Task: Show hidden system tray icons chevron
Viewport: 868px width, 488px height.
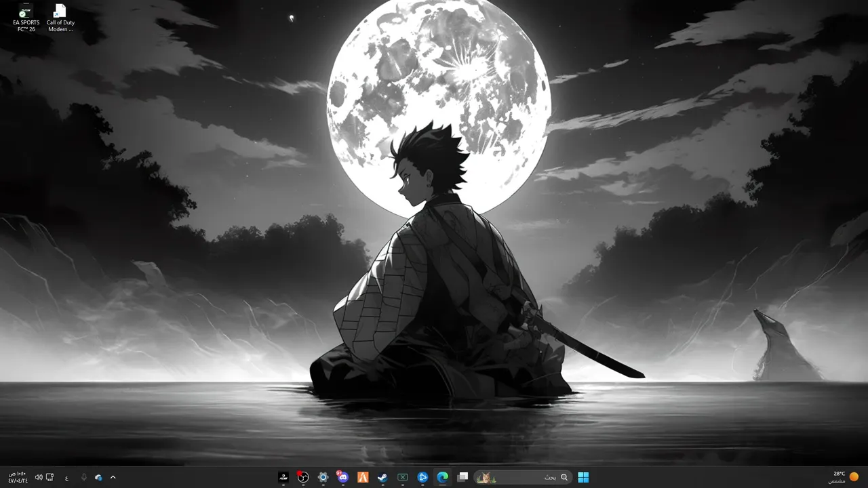Action: (x=113, y=477)
